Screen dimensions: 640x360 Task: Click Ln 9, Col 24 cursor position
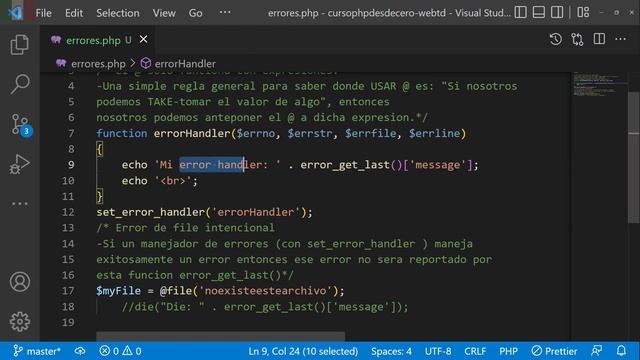tap(303, 351)
